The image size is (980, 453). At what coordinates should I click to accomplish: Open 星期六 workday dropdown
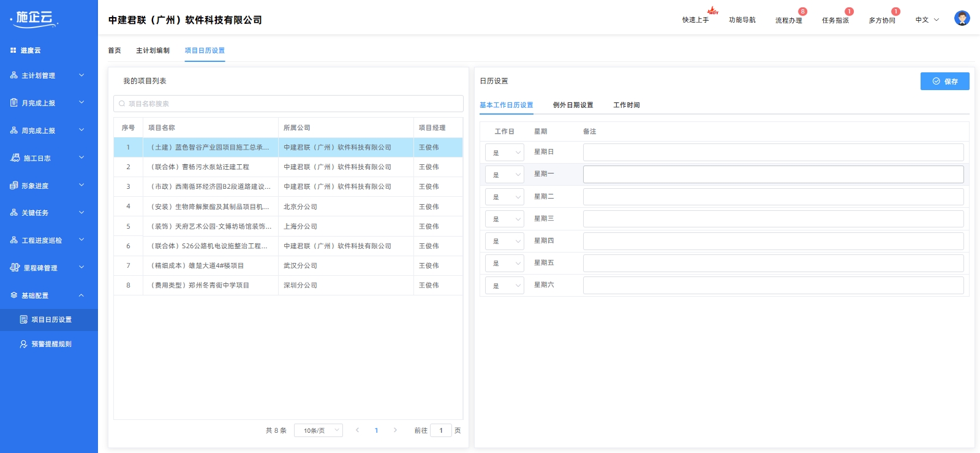click(x=505, y=286)
